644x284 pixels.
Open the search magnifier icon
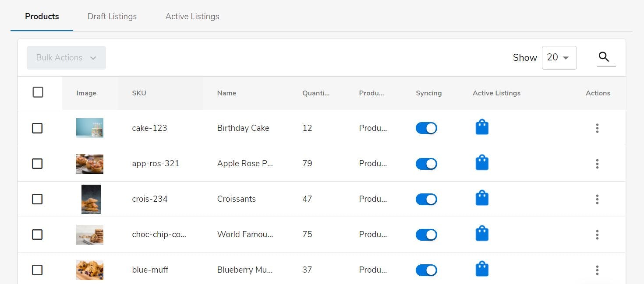[x=604, y=57]
